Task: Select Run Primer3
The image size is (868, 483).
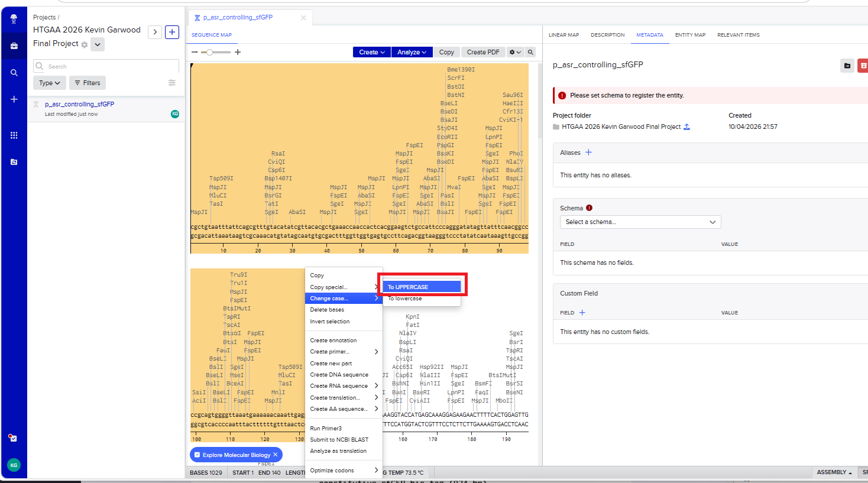Action: pos(344,429)
